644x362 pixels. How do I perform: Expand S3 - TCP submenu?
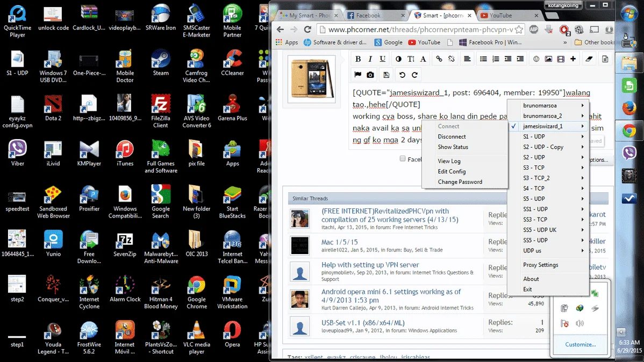tap(548, 168)
